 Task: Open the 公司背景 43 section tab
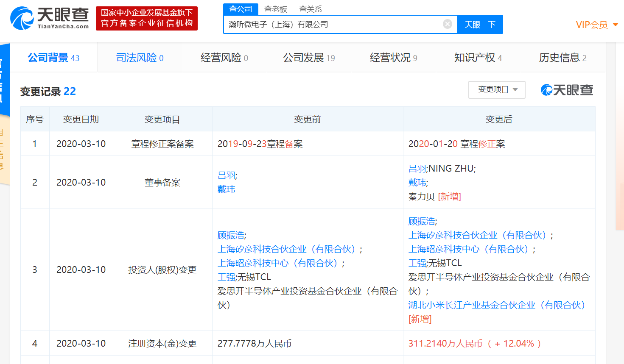[x=53, y=58]
